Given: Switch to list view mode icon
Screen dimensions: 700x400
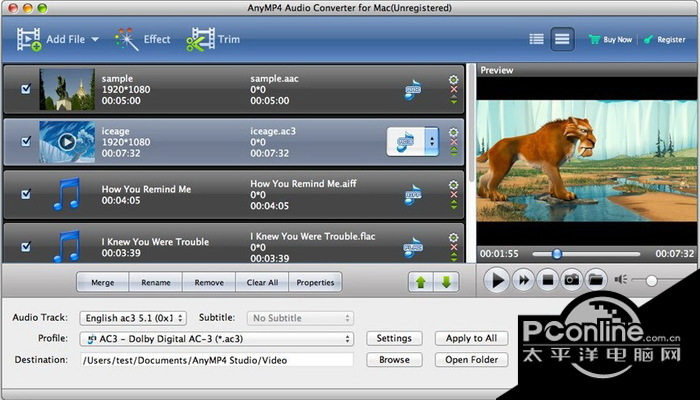Looking at the screenshot, I should point(536,40).
